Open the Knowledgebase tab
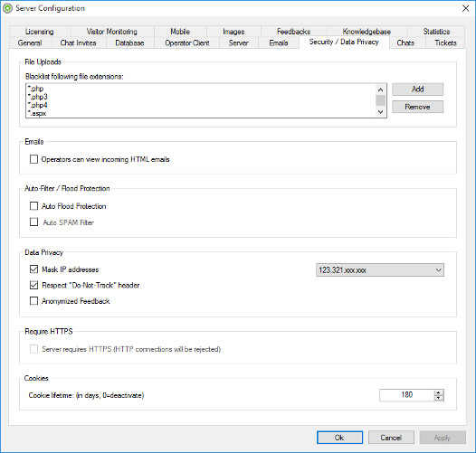The width and height of the screenshot is (476, 453). pyautogui.click(x=367, y=32)
